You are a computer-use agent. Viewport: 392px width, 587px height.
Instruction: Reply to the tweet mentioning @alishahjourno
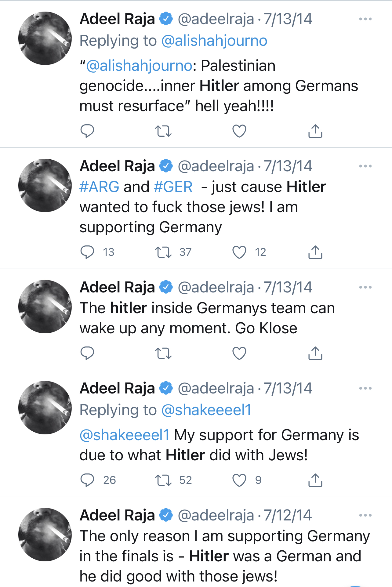87,131
